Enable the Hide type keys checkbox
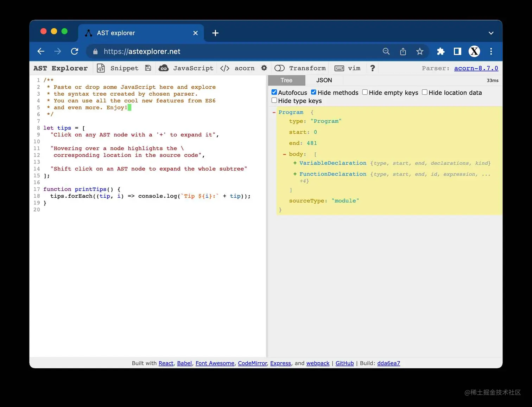The height and width of the screenshot is (407, 532). click(274, 100)
